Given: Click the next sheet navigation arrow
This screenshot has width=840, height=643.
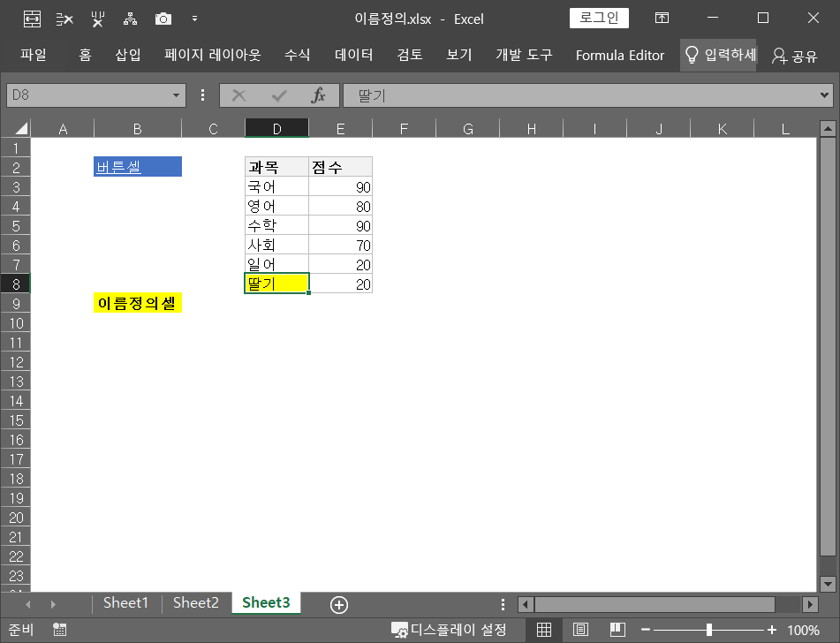Looking at the screenshot, I should pyautogui.click(x=53, y=604).
